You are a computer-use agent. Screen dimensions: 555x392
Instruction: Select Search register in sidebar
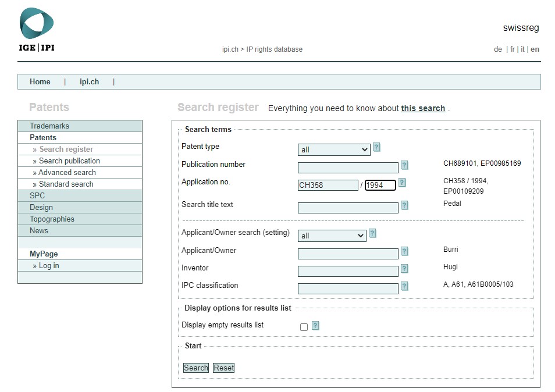click(x=80, y=149)
